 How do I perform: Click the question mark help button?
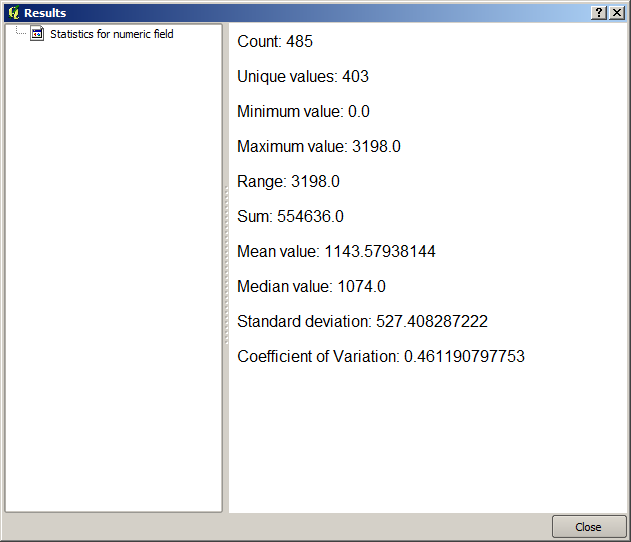click(599, 12)
